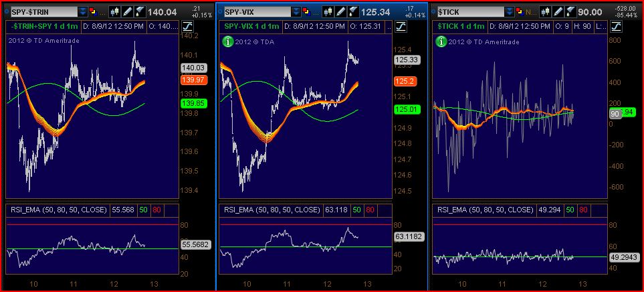Open studies flask icon in SPY-$TRIN panel
This screenshot has height=292, width=644.
140,12
